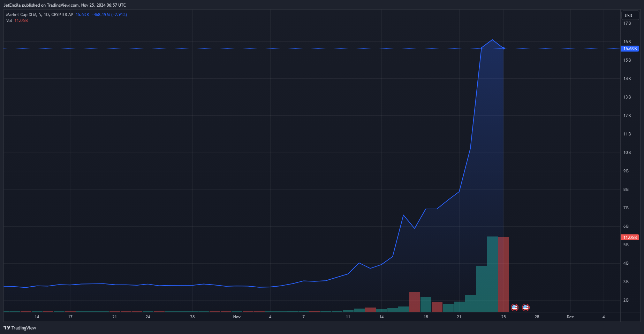
Task: Open the USD currency selector
Action: (x=630, y=15)
